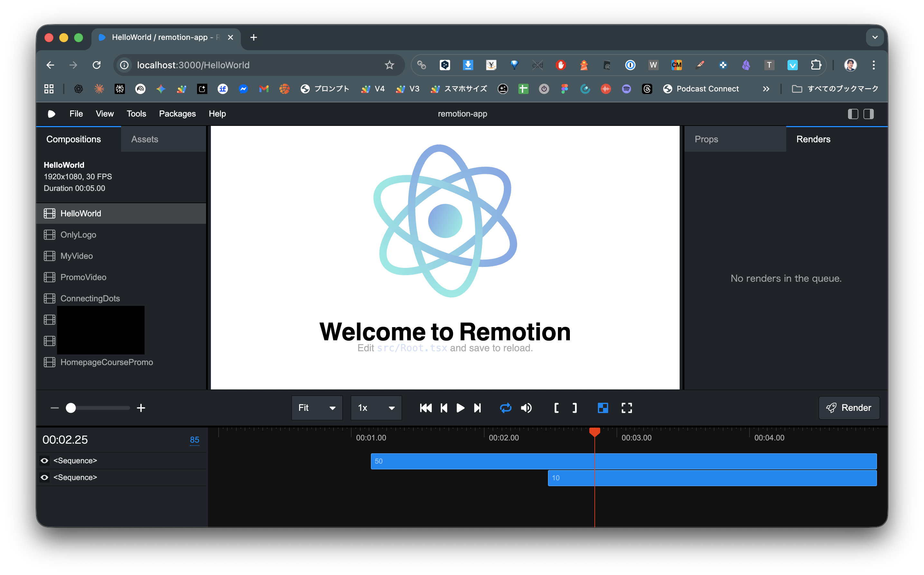Select the PromoVideo composition
This screenshot has width=924, height=575.
pos(83,277)
